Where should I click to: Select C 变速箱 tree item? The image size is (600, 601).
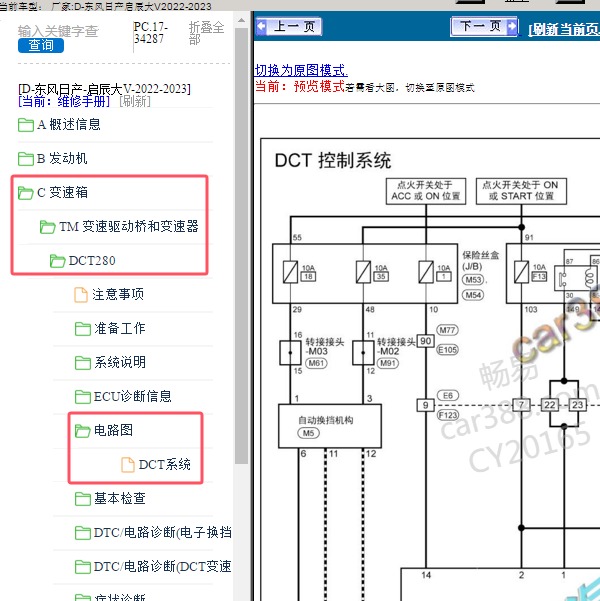(x=62, y=192)
